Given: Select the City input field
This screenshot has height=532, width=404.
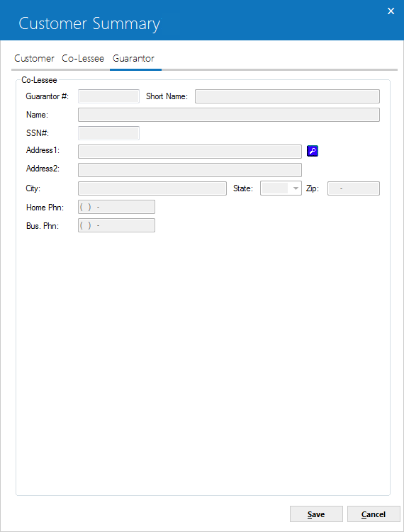Looking at the screenshot, I should coord(152,188).
